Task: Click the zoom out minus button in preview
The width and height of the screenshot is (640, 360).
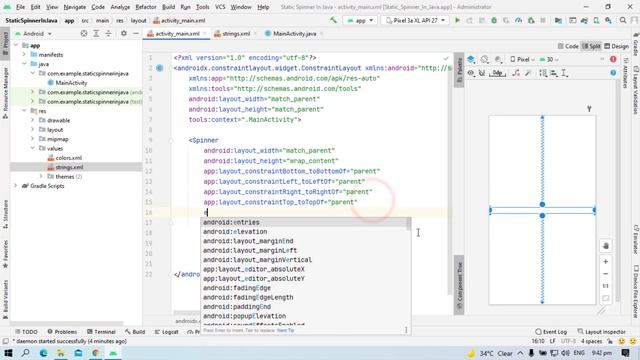Action: coord(606,274)
